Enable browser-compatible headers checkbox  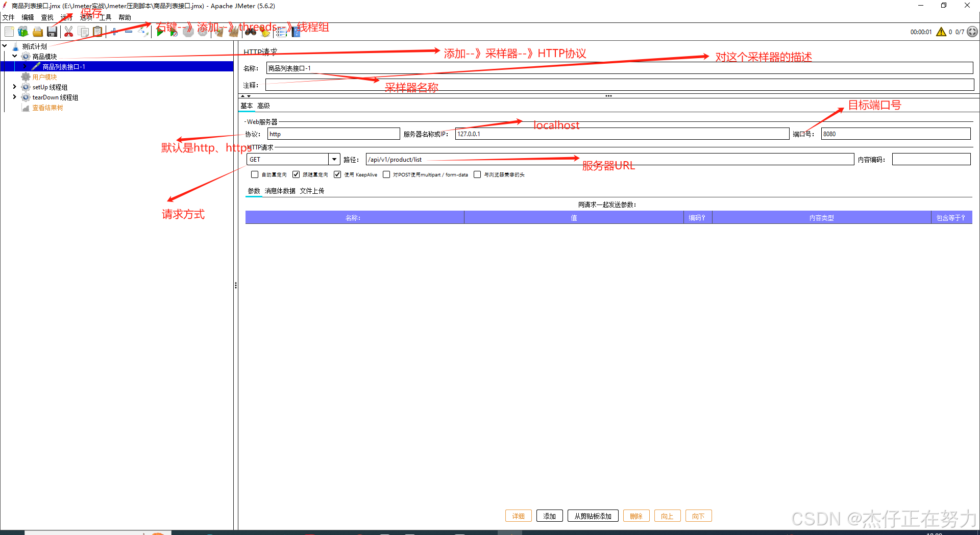[477, 174]
